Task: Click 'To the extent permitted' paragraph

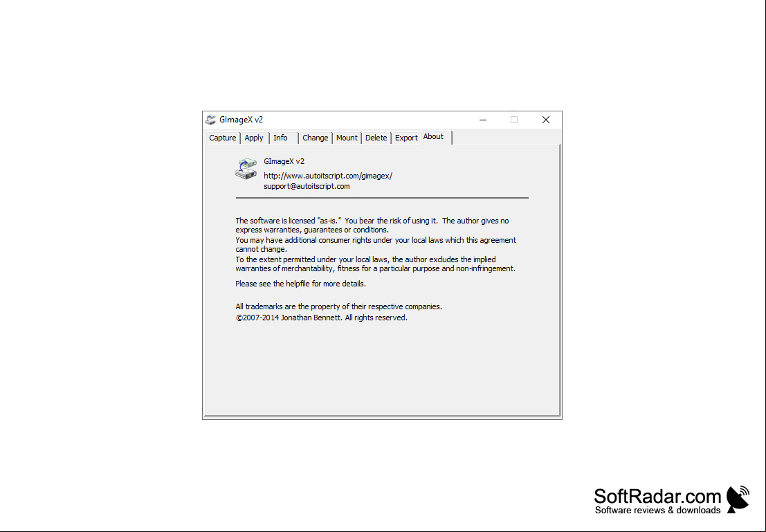Action: 375,264
